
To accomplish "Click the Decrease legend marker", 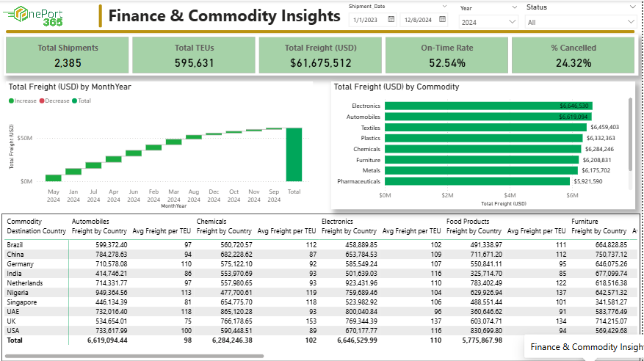I will click(x=42, y=101).
